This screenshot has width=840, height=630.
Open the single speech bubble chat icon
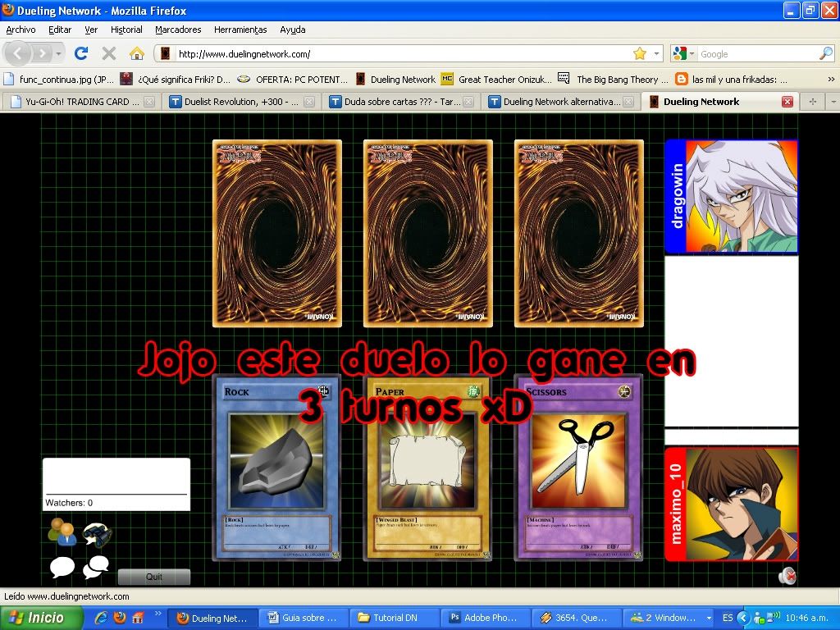(62, 568)
